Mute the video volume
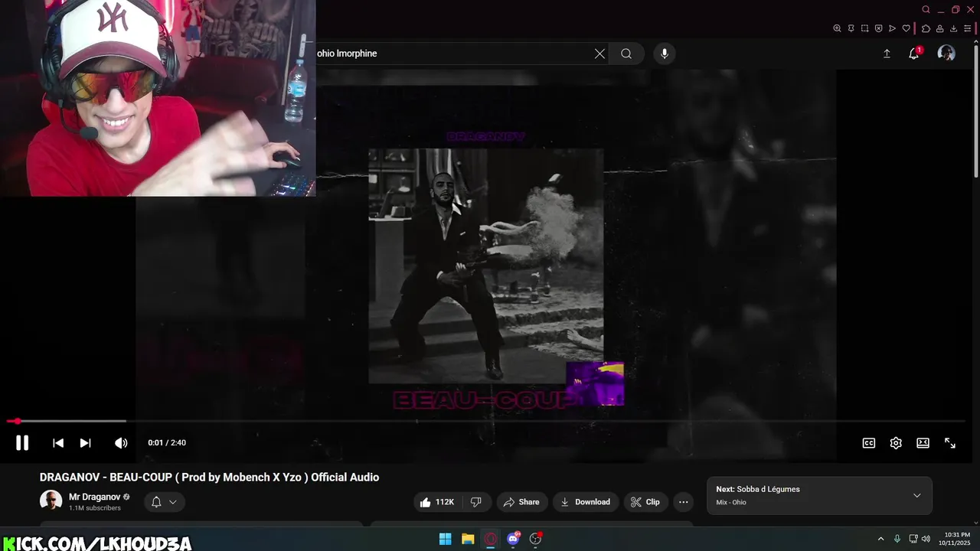 121,443
